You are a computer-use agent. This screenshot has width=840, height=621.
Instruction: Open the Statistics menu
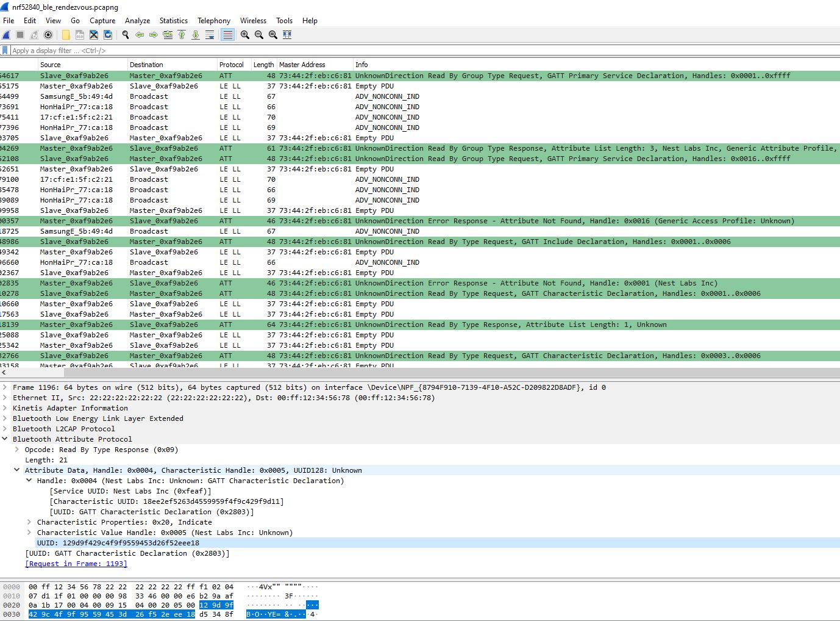[x=173, y=20]
